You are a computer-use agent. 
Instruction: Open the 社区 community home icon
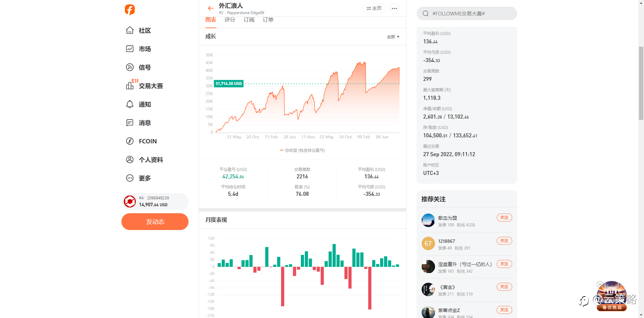coord(130,31)
